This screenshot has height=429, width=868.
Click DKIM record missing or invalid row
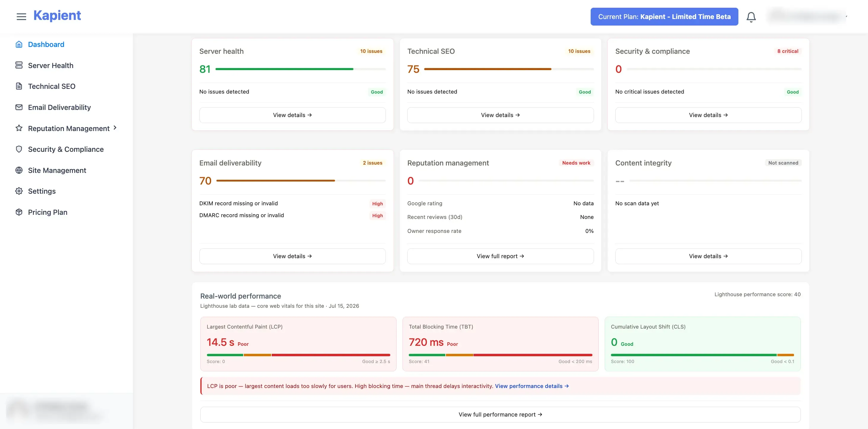click(x=293, y=204)
